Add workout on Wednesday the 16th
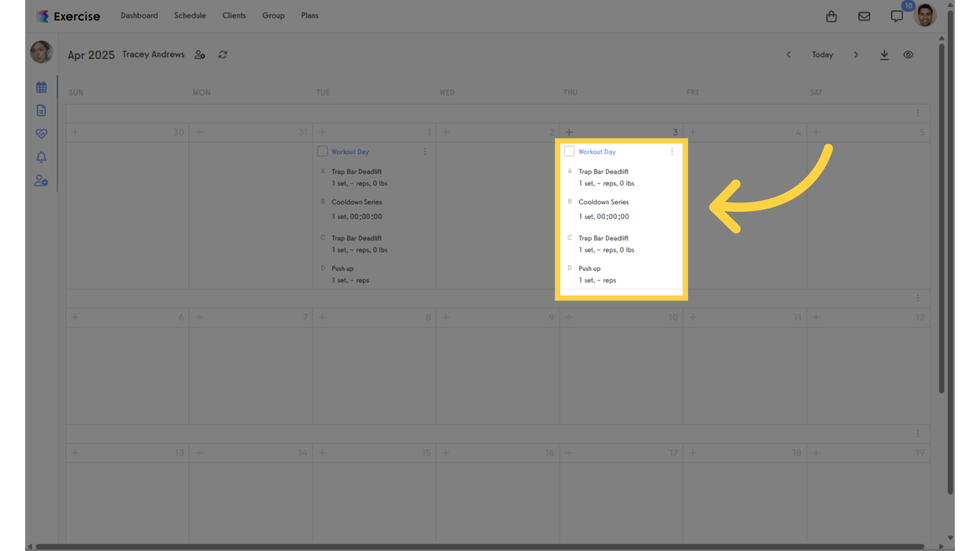The image size is (980, 551). tap(446, 453)
